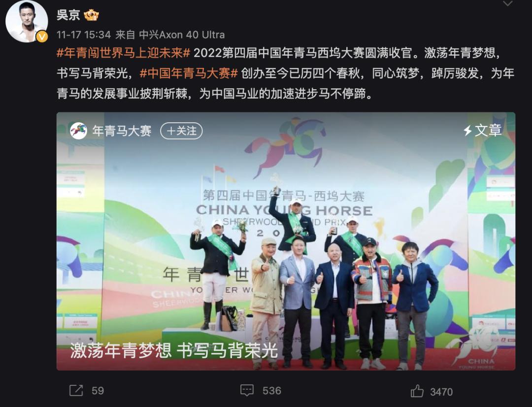
Task: Open comments via speech bubble icon
Action: pos(247,390)
